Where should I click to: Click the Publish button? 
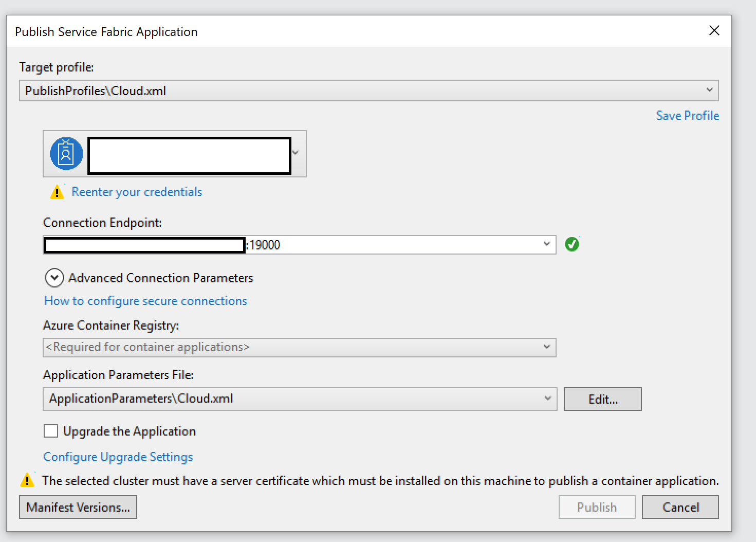coord(597,507)
